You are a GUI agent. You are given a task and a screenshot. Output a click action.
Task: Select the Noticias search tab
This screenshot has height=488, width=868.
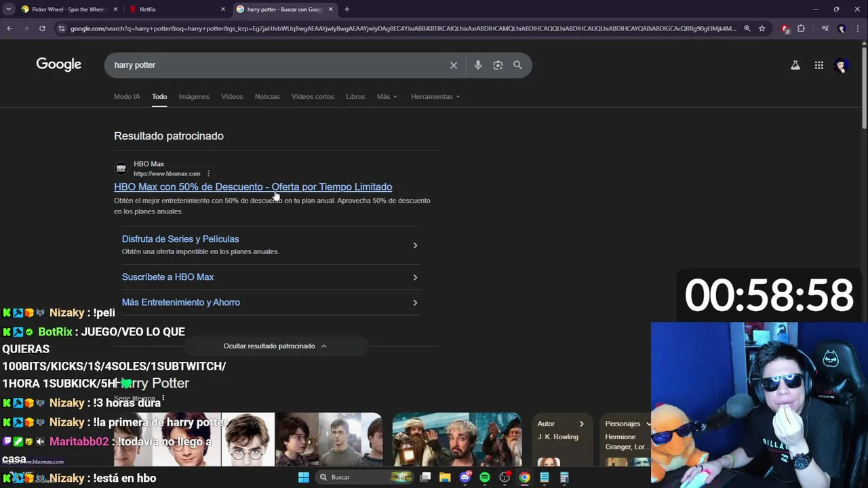click(x=267, y=96)
